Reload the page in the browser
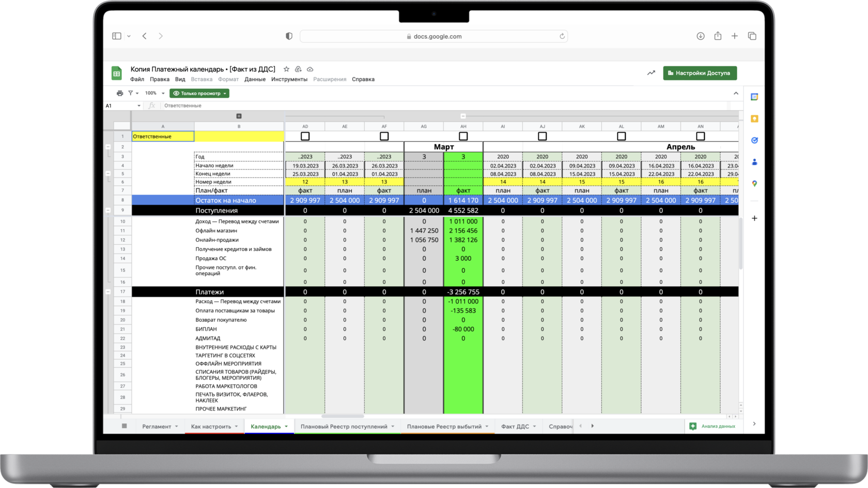 562,36
